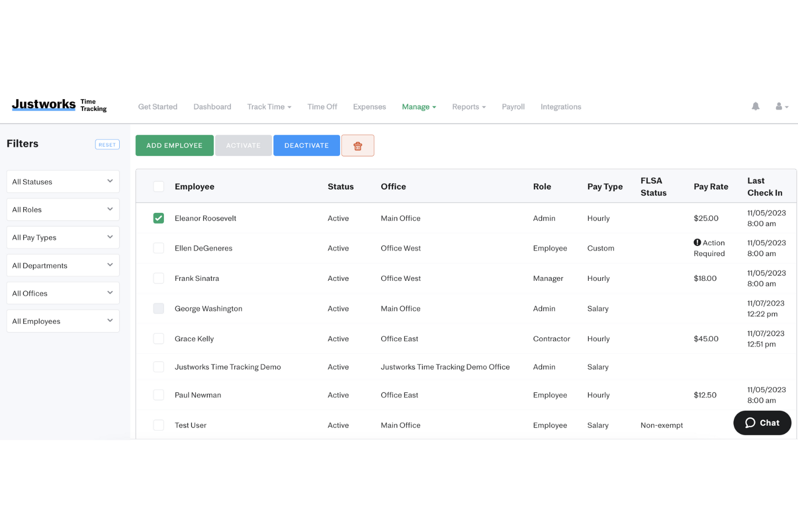Screen dimensions: 798x532
Task: Click the Action Required warning icon
Action: (697, 243)
